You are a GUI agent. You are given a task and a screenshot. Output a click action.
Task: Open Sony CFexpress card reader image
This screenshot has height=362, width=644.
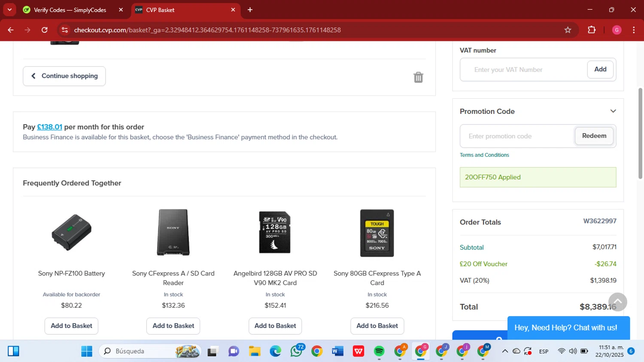point(173,232)
